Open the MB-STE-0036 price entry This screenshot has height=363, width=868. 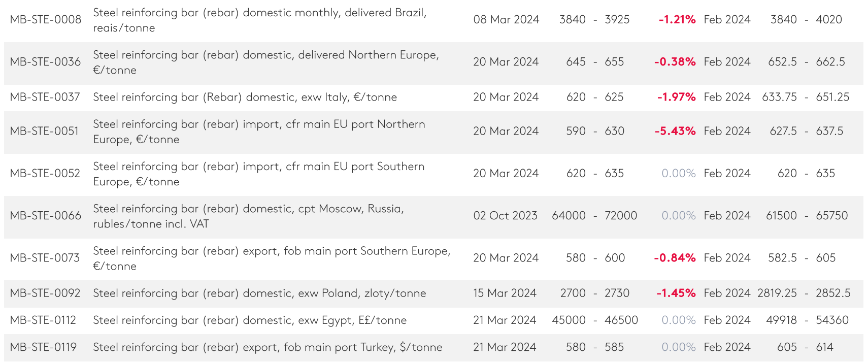(x=46, y=62)
